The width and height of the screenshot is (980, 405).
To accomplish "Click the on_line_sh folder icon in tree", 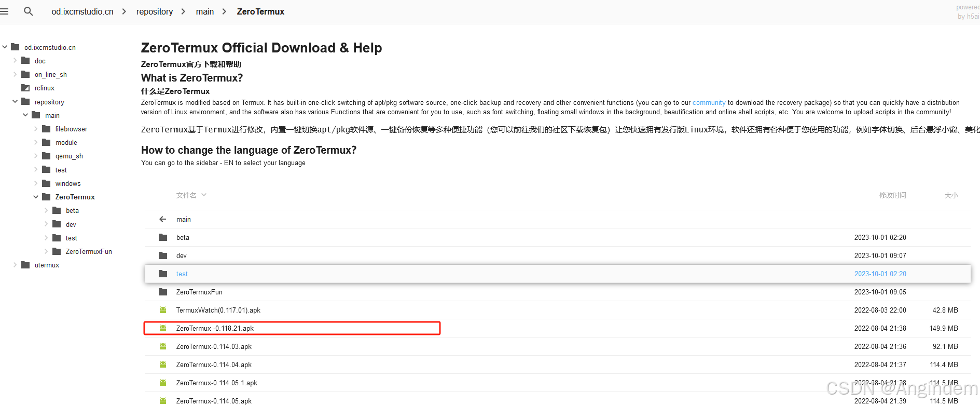I will [x=25, y=74].
